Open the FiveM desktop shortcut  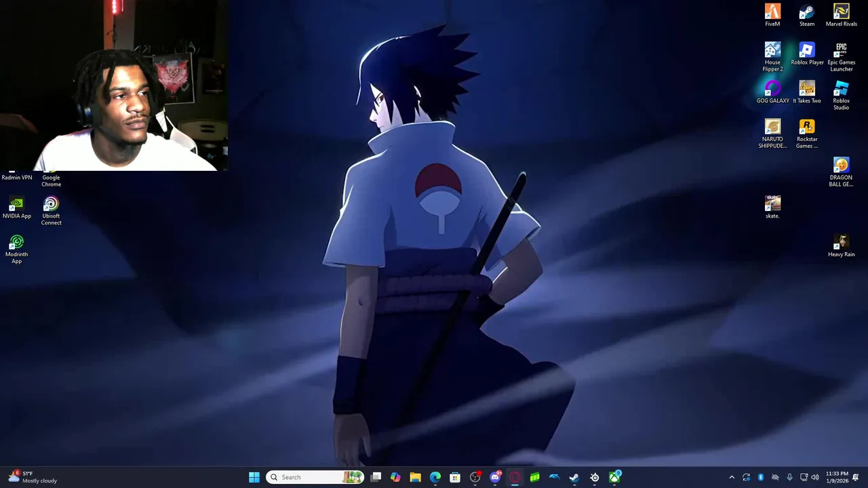tap(772, 15)
